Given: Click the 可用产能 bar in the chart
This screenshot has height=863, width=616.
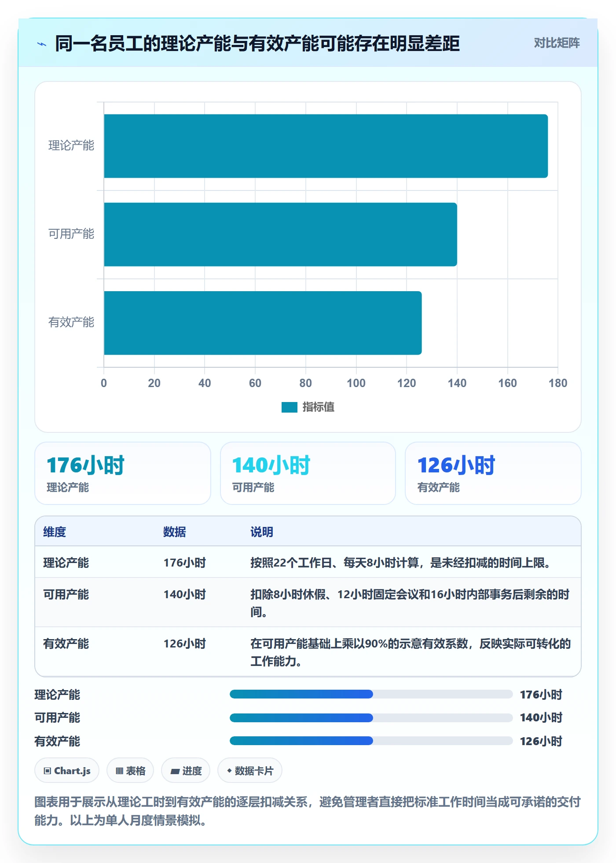Looking at the screenshot, I should [x=281, y=234].
